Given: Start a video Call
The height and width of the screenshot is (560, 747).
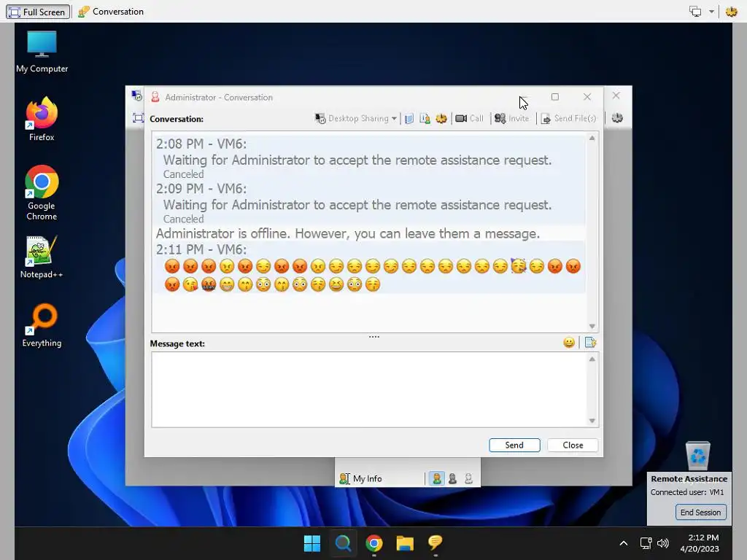Looking at the screenshot, I should click(469, 119).
